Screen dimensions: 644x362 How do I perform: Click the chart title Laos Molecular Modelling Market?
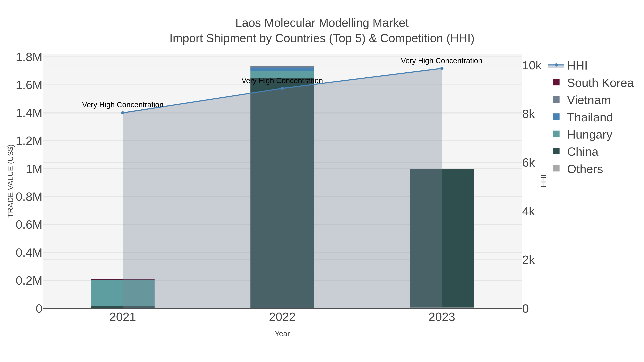pos(322,23)
